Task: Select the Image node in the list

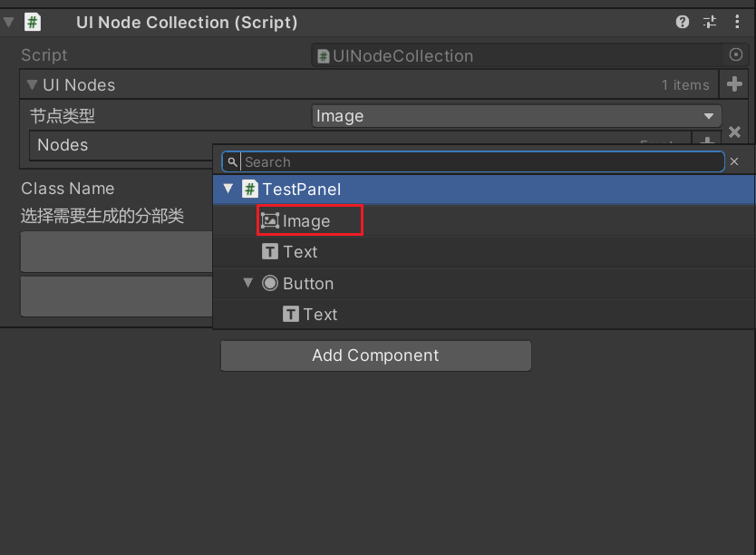Action: point(306,221)
